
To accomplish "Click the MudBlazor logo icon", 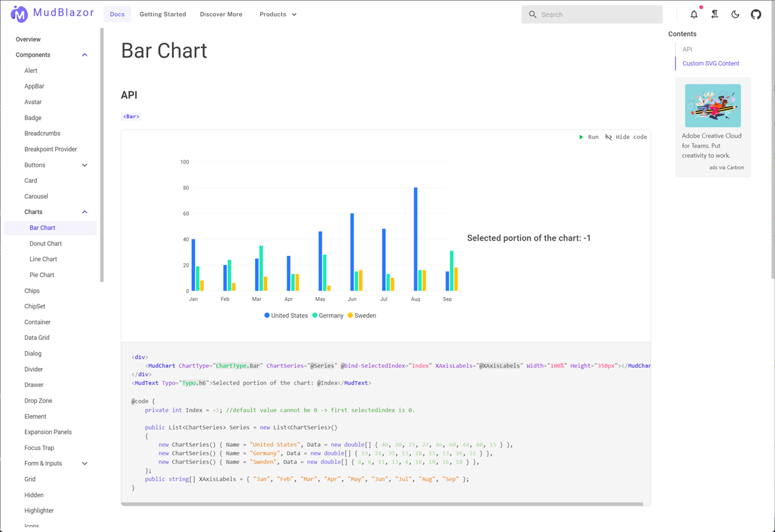I will coord(19,14).
